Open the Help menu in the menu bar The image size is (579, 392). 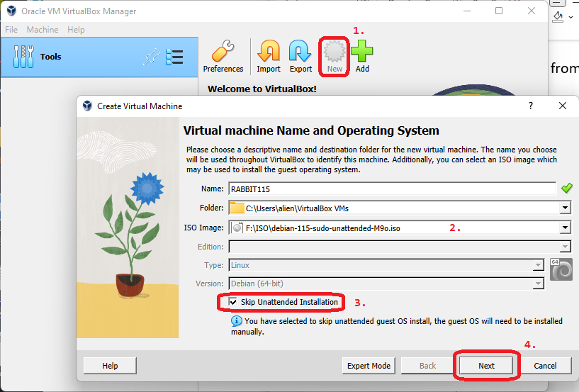(x=76, y=30)
